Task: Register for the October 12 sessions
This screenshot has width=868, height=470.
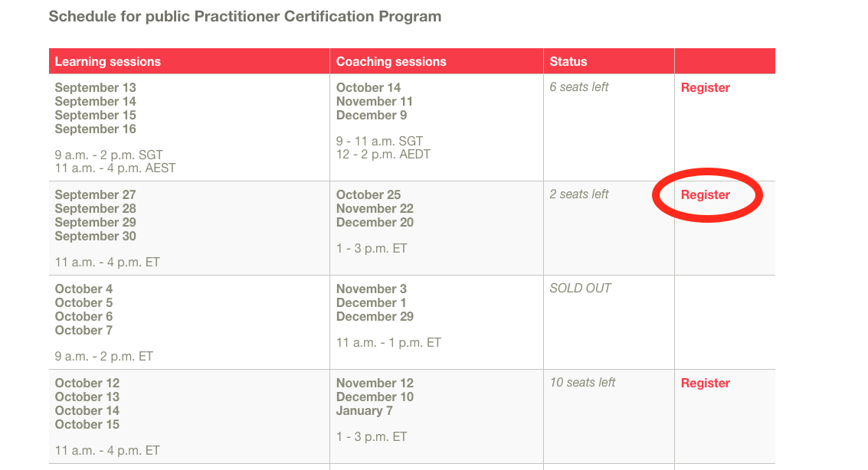Action: coord(706,384)
